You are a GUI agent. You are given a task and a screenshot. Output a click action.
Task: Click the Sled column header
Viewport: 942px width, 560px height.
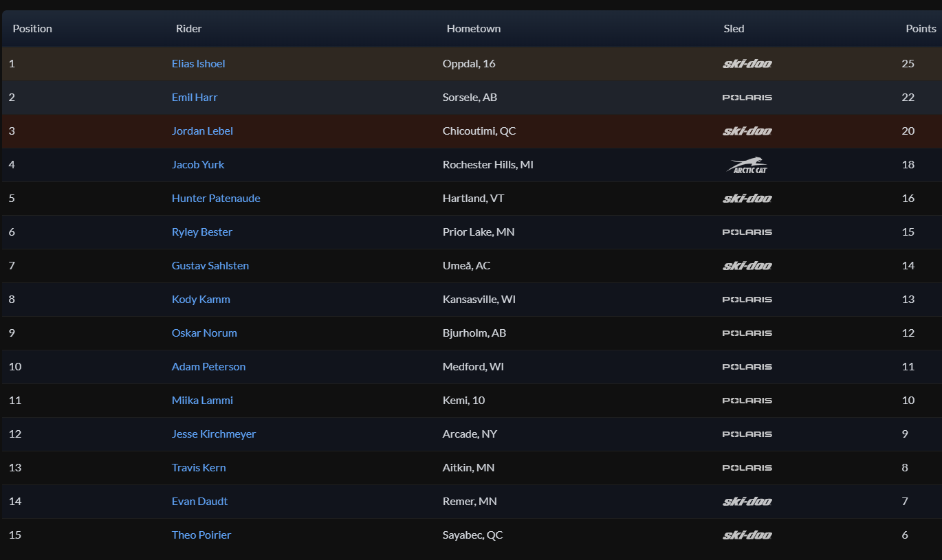734,29
